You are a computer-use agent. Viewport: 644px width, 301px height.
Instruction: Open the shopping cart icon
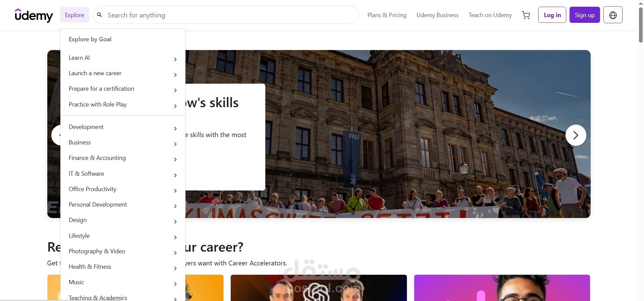[526, 15]
